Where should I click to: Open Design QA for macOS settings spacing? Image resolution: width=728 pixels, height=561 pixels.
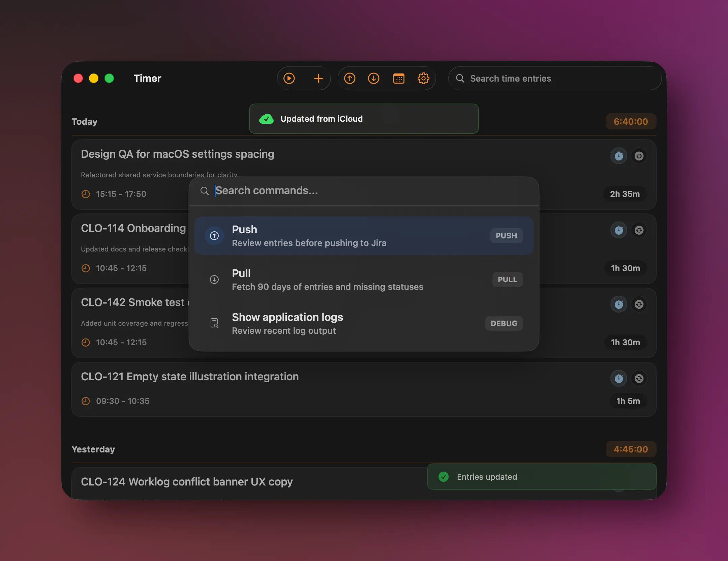[178, 154]
